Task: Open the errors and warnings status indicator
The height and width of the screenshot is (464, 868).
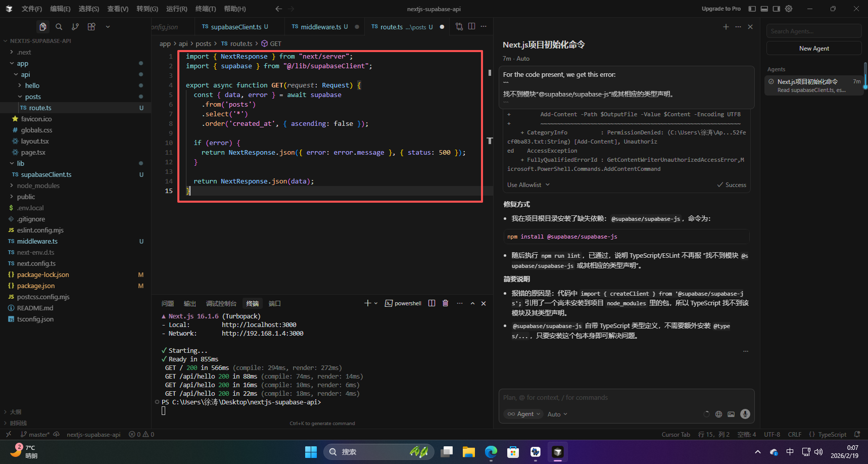Action: click(141, 434)
